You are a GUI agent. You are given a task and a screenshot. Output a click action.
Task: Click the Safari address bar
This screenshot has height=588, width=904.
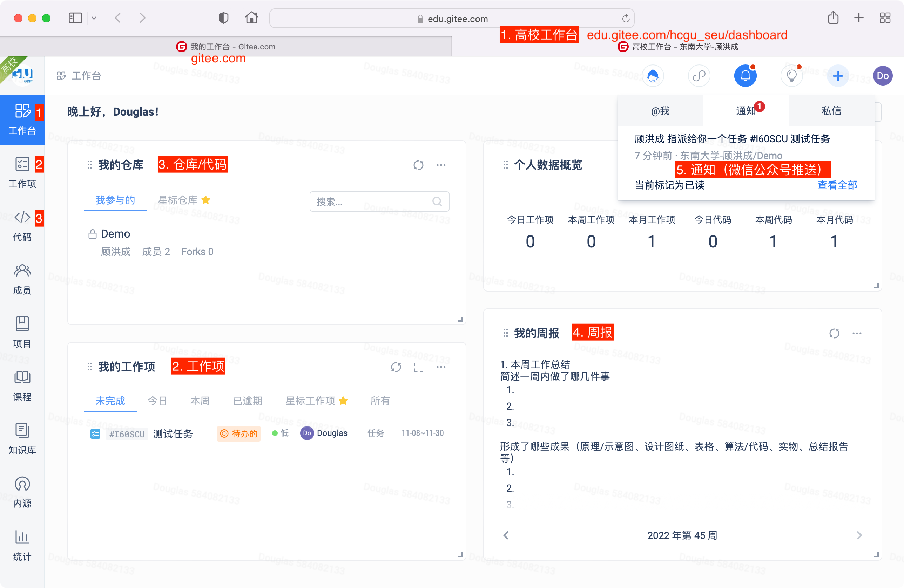(452, 18)
